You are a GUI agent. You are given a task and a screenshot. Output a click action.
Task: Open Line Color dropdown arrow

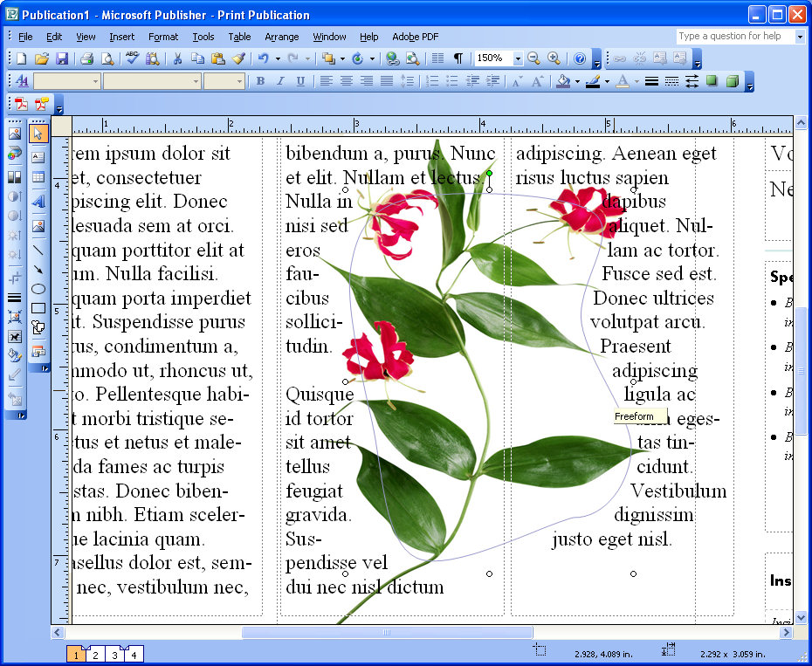click(x=607, y=81)
